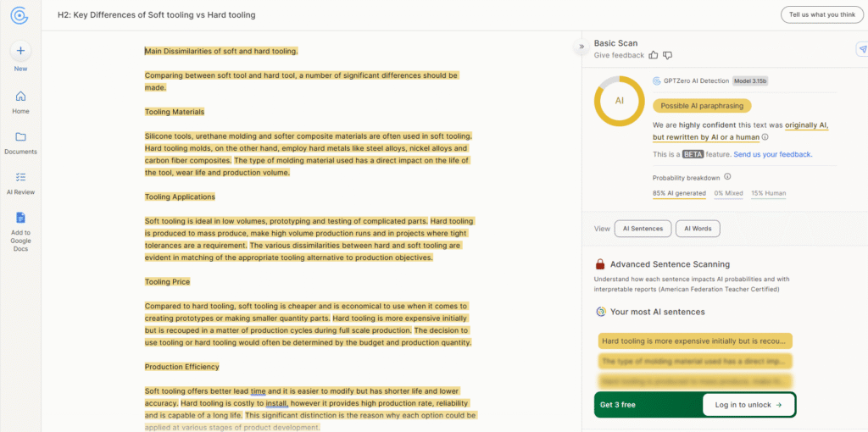Click the paper plane share icon
The height and width of the screenshot is (432, 868).
(861, 50)
